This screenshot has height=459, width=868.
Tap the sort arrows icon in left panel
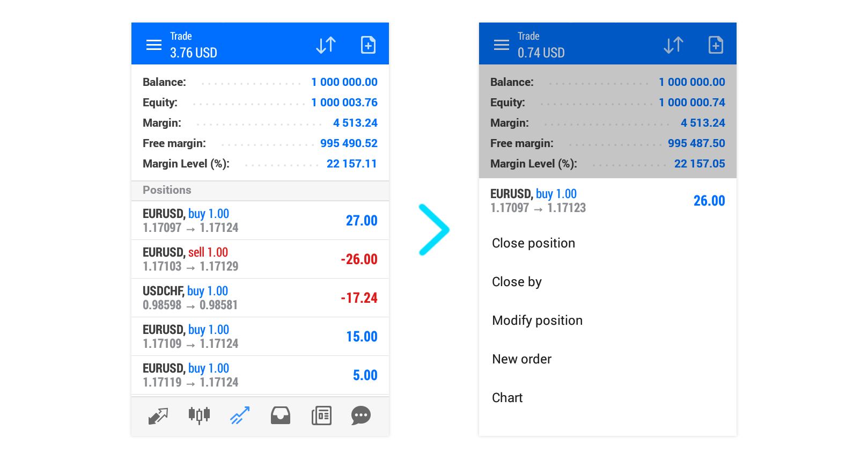click(x=326, y=45)
